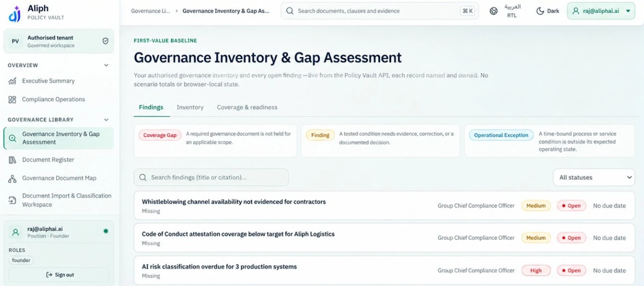The height and width of the screenshot is (286, 644).
Task: Focus the Search documents, clauses and evidence field
Action: [380, 11]
